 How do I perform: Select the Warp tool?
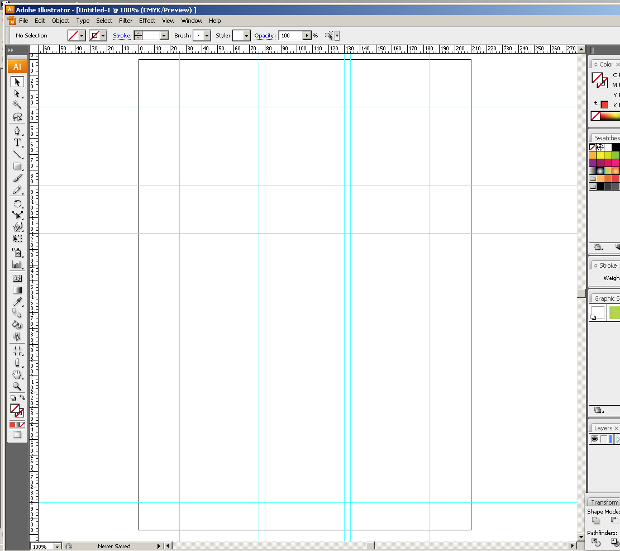pos(17,227)
